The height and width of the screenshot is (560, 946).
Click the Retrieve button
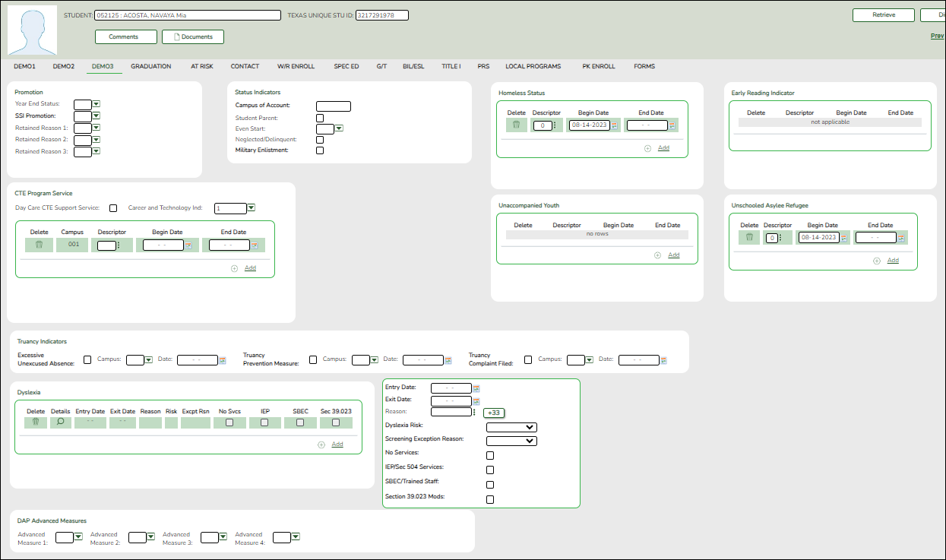coord(883,15)
